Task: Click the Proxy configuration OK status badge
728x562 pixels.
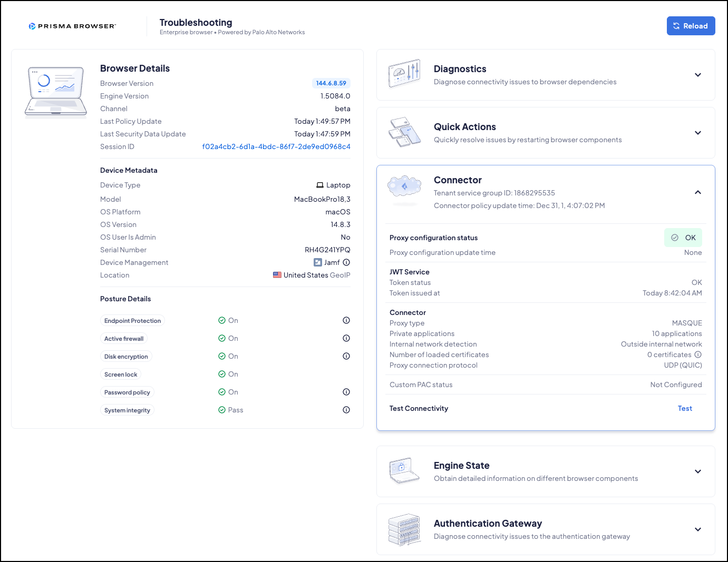Action: click(683, 238)
